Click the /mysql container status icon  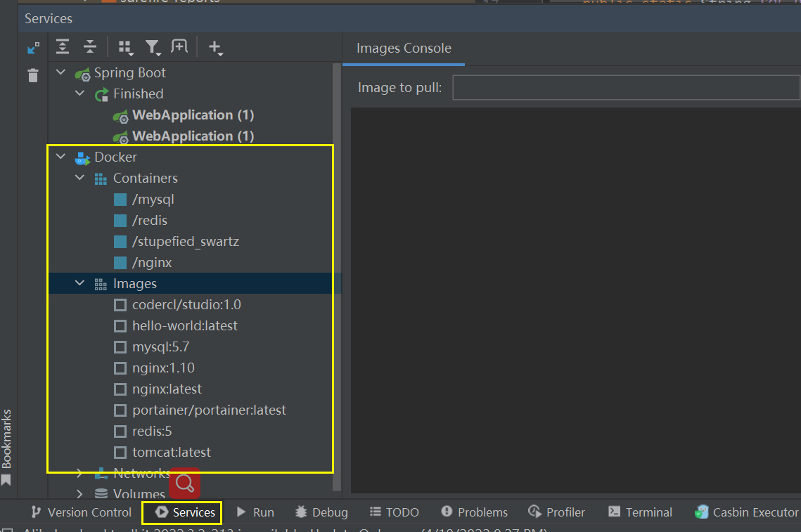(120, 199)
